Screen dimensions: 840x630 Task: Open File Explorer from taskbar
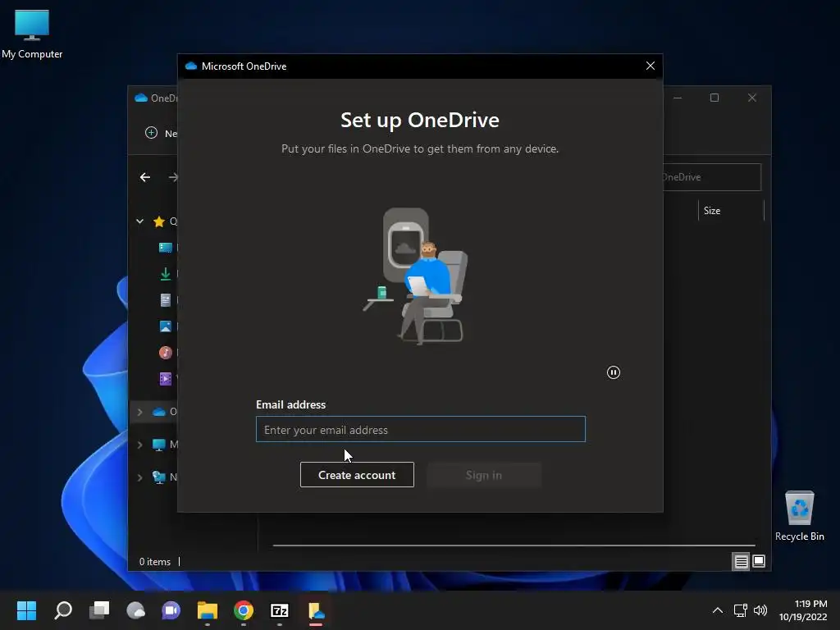pos(208,610)
